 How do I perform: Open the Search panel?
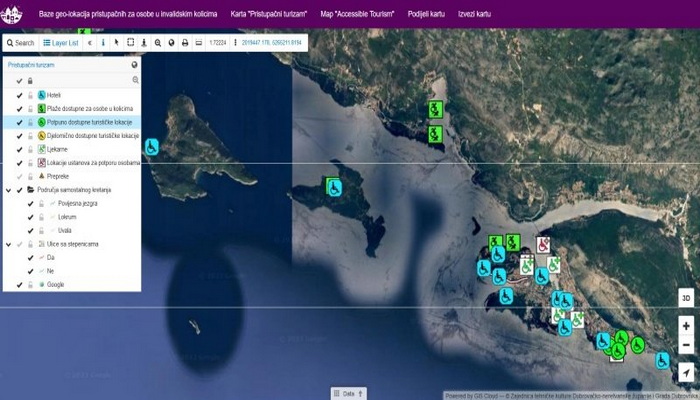click(x=19, y=43)
